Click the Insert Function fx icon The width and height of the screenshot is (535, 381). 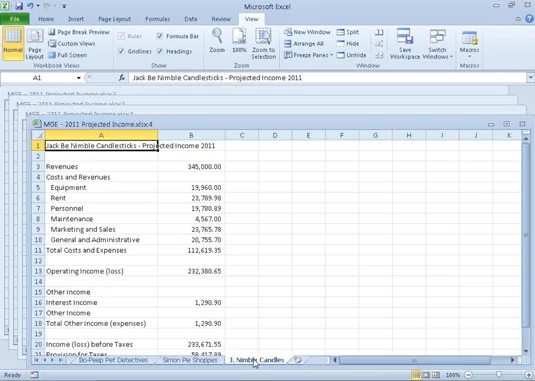coord(122,78)
